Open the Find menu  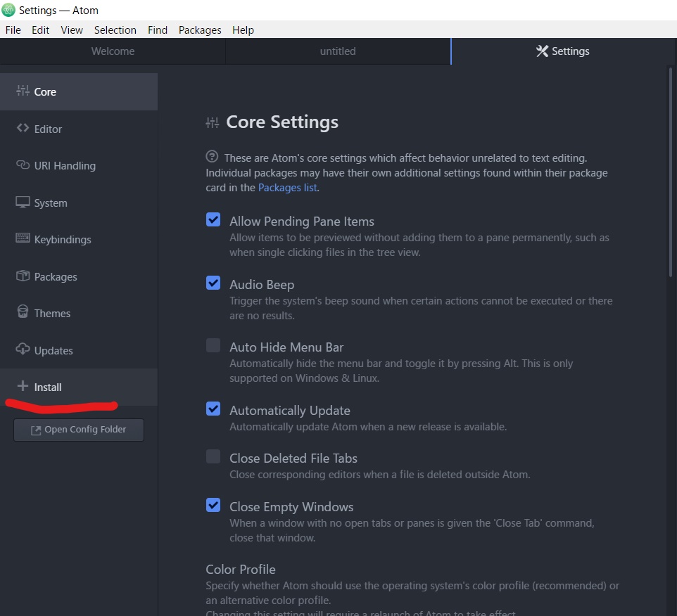coord(158,30)
